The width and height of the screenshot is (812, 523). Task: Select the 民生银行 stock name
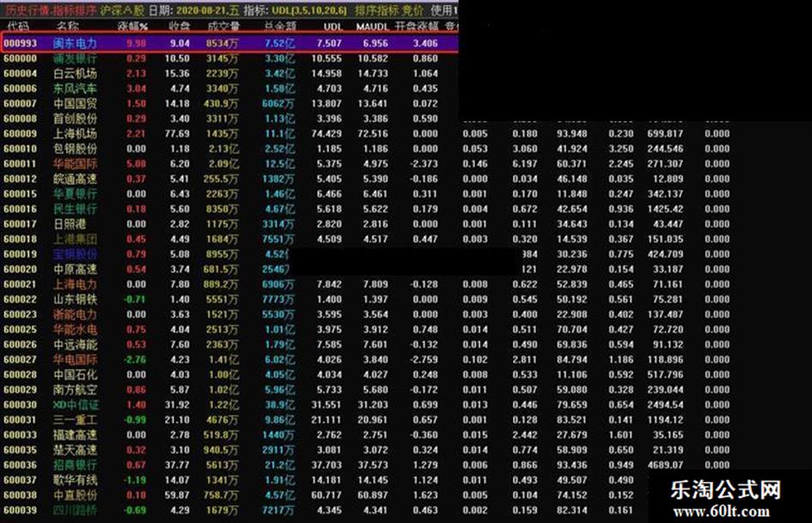pos(75,209)
